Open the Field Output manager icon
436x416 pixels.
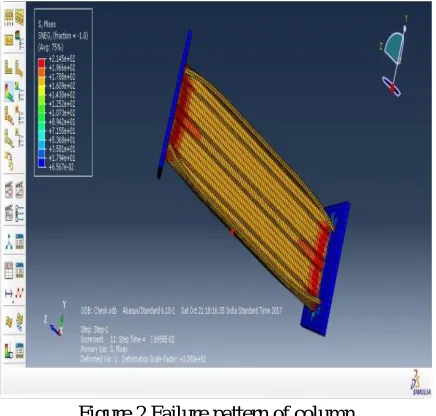click(x=20, y=270)
